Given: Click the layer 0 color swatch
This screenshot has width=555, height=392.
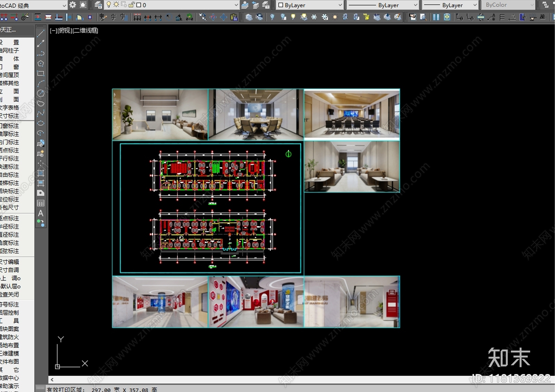Looking at the screenshot, I should (139, 5).
